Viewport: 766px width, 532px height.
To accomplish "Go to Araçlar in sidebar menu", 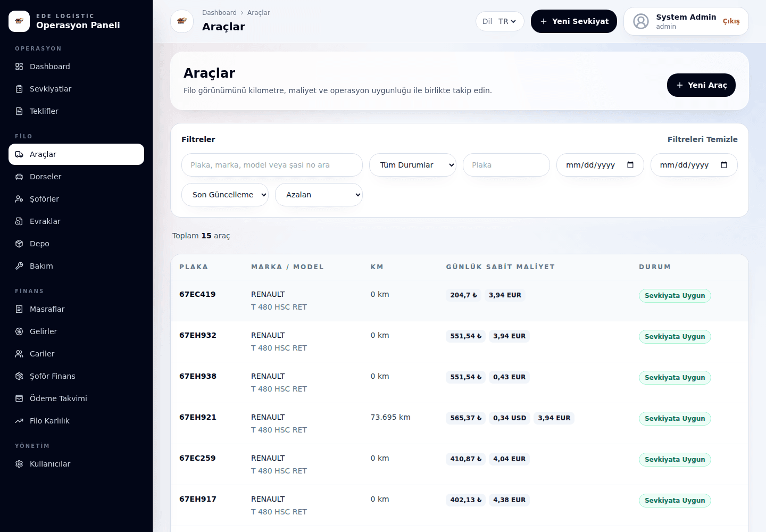I will [76, 154].
